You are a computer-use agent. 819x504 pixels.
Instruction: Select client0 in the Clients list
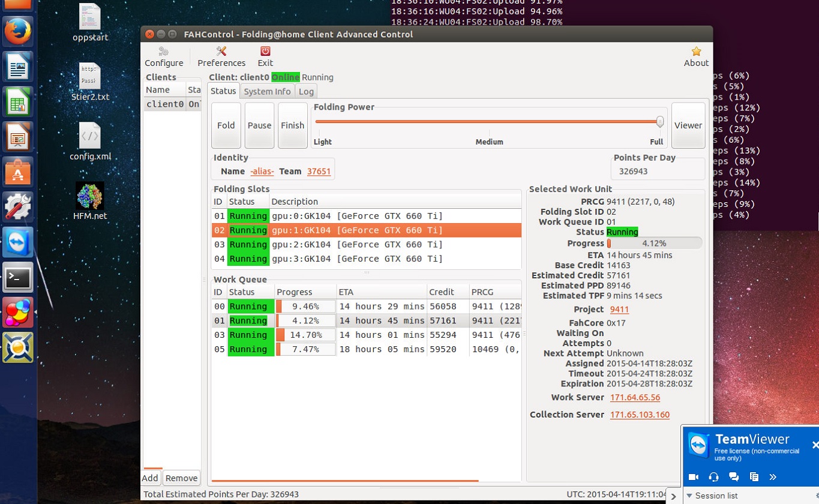(x=173, y=104)
